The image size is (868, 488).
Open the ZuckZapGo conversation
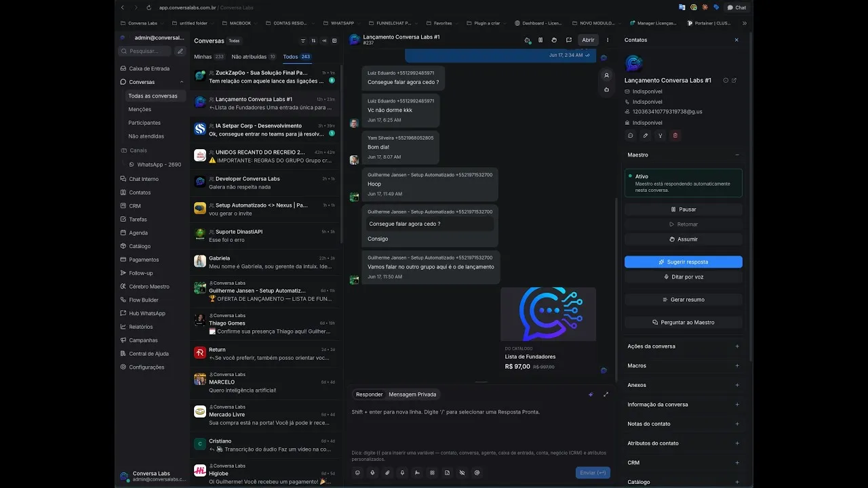[x=265, y=77]
